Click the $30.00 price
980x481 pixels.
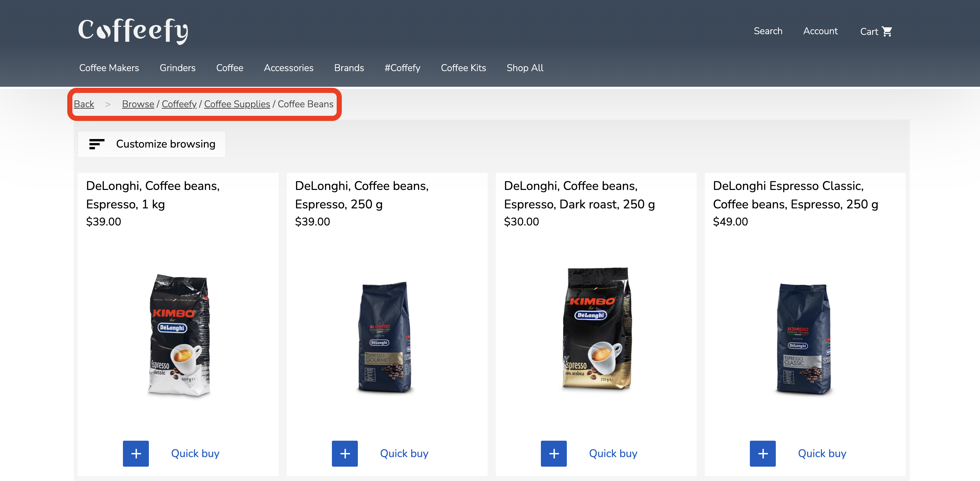(x=521, y=222)
